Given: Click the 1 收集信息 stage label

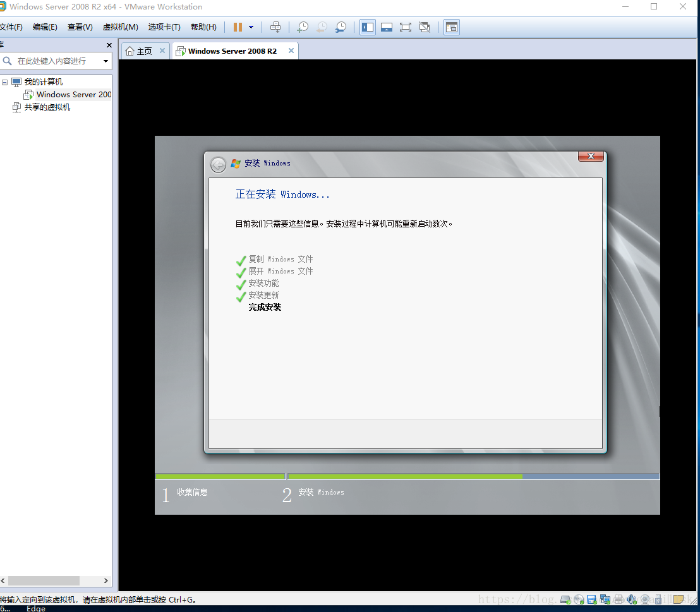Looking at the screenshot, I should [185, 494].
